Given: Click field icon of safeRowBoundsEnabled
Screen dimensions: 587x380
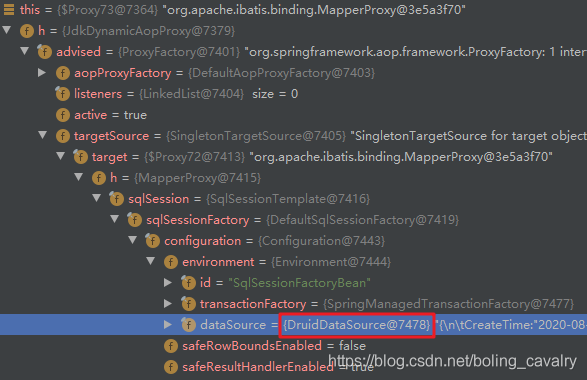Looking at the screenshot, I should [x=170, y=346].
